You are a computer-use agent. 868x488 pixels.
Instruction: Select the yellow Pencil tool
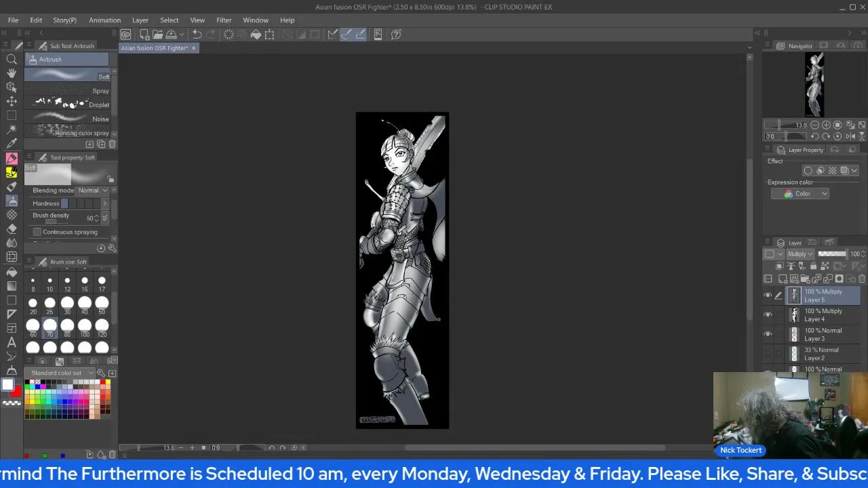click(12, 172)
